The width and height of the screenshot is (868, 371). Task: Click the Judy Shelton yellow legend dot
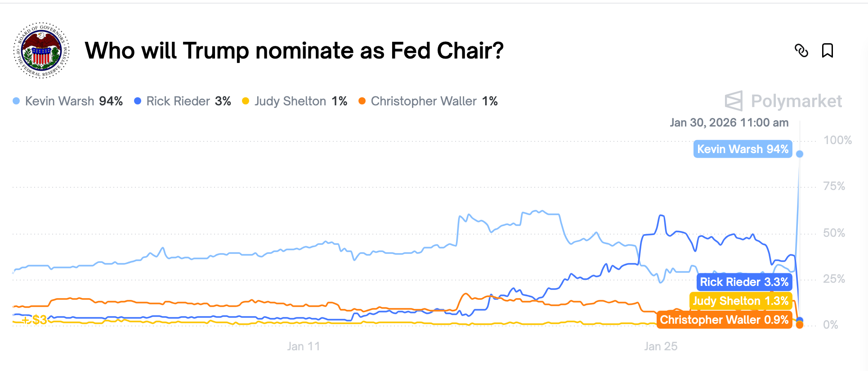[x=246, y=101]
